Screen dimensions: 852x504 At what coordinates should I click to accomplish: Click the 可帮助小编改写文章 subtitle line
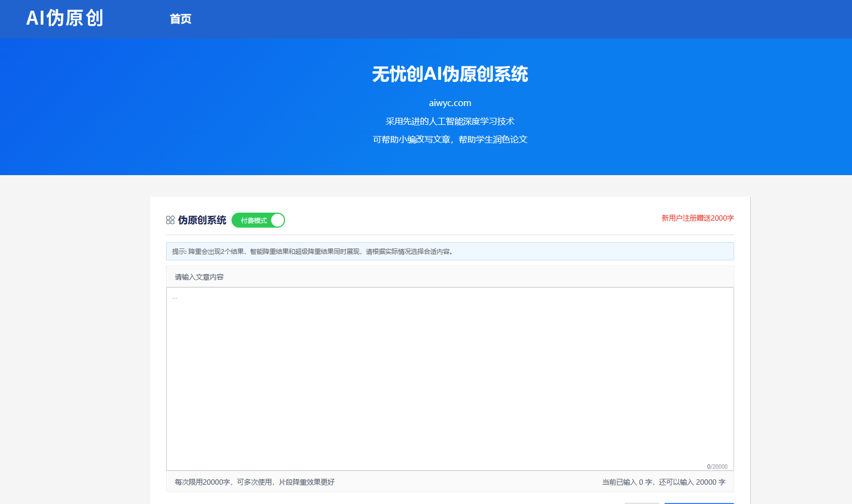pyautogui.click(x=450, y=139)
